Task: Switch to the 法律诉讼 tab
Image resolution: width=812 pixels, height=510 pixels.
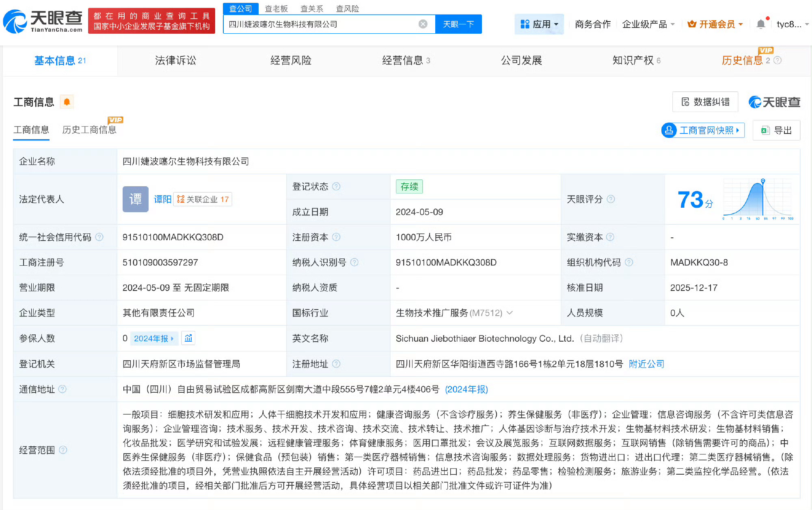Action: [x=175, y=60]
